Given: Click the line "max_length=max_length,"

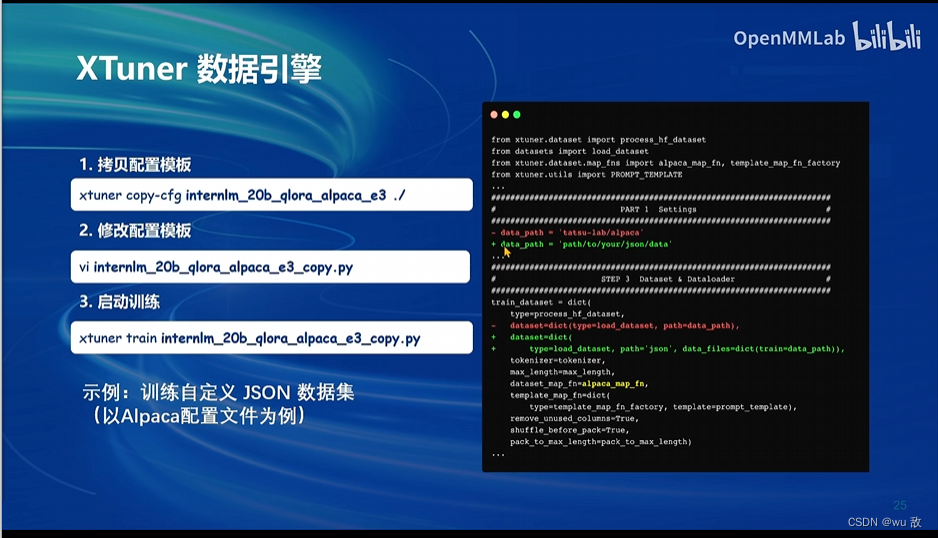Looking at the screenshot, I should coord(562,372).
